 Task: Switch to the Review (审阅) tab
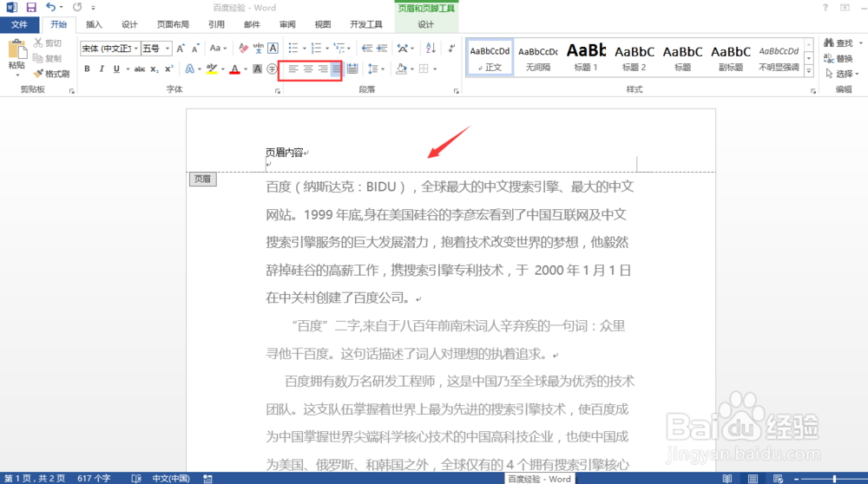coord(287,24)
